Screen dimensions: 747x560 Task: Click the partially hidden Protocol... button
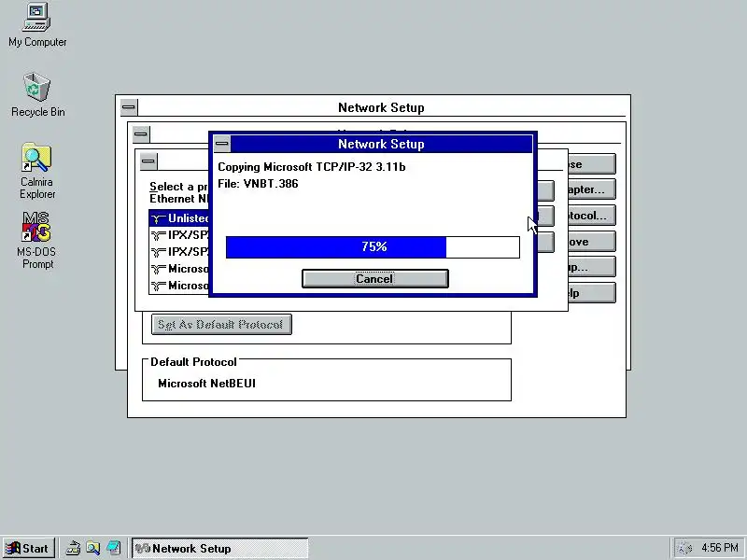click(x=592, y=216)
